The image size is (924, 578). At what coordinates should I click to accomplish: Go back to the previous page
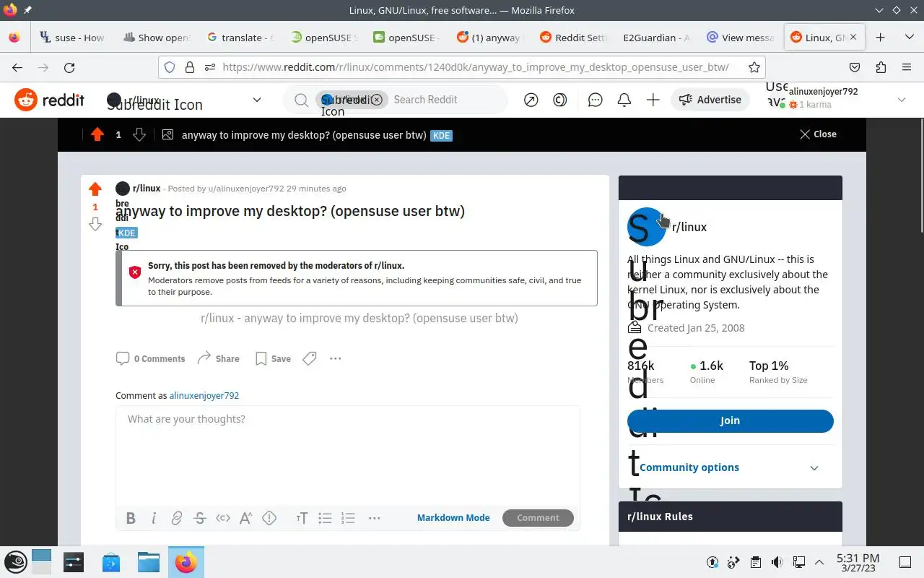(x=17, y=67)
